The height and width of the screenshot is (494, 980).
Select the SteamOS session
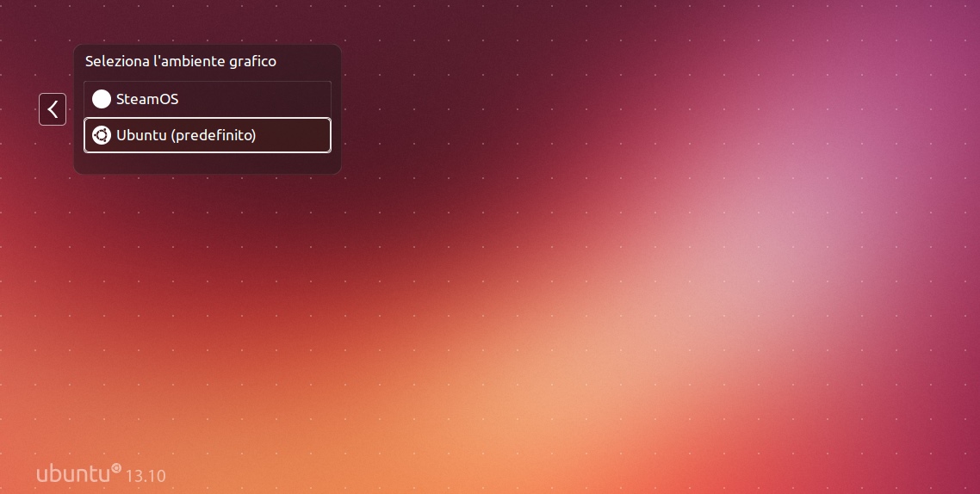(x=208, y=99)
